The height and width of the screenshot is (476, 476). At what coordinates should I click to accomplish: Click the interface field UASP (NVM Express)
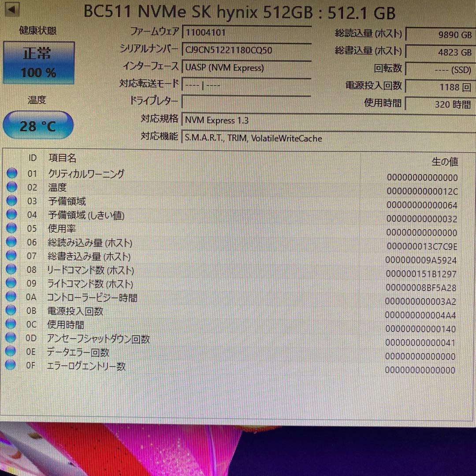(246, 67)
